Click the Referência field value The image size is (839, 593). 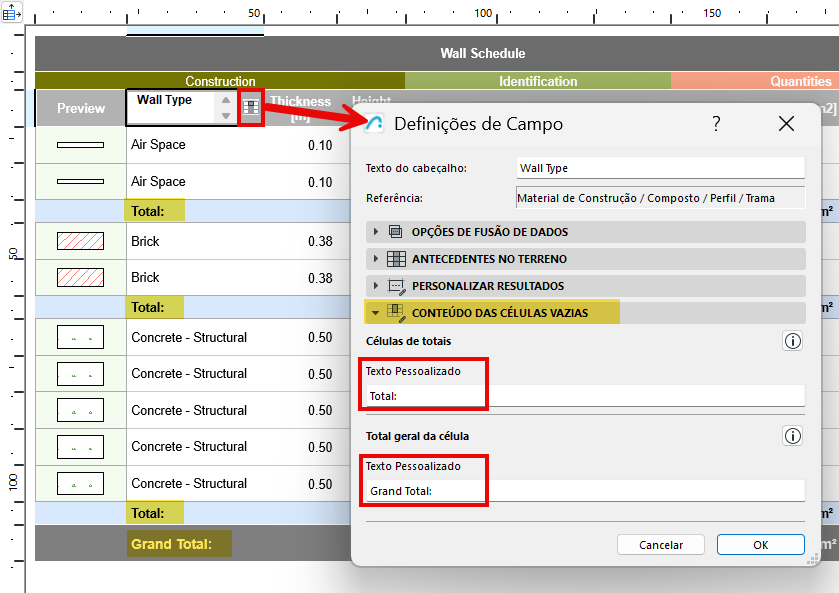pyautogui.click(x=661, y=198)
